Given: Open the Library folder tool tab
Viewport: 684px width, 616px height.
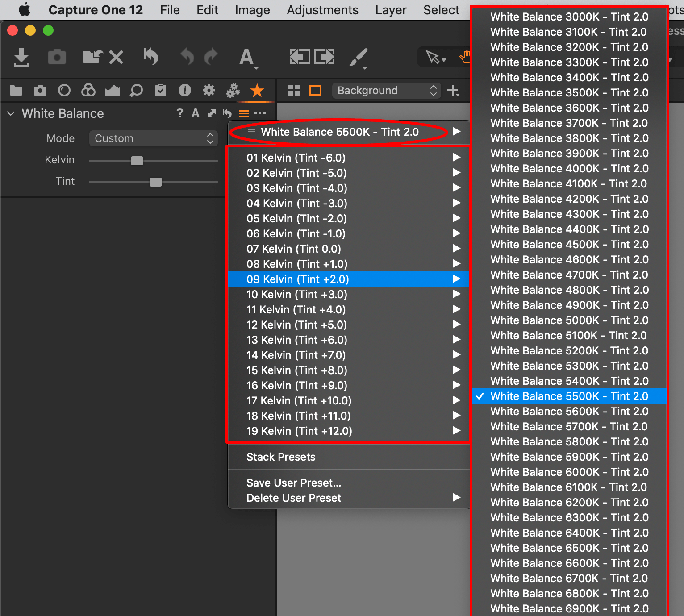Looking at the screenshot, I should tap(16, 91).
